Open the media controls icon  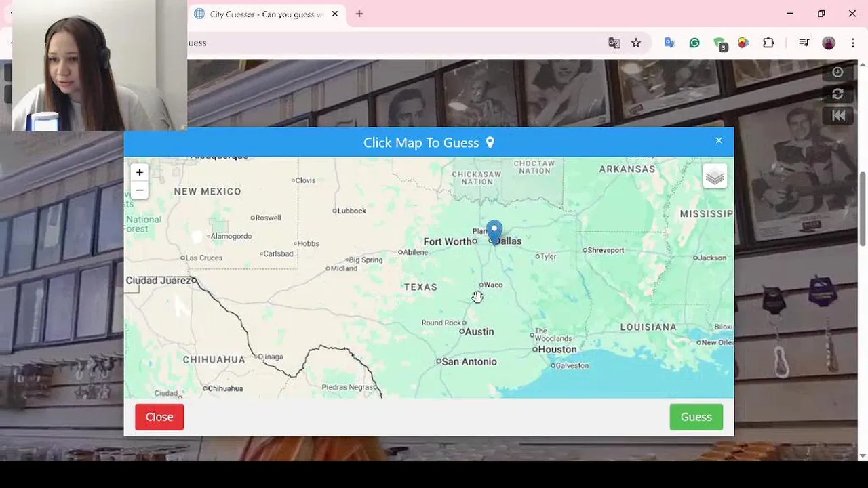click(x=804, y=43)
